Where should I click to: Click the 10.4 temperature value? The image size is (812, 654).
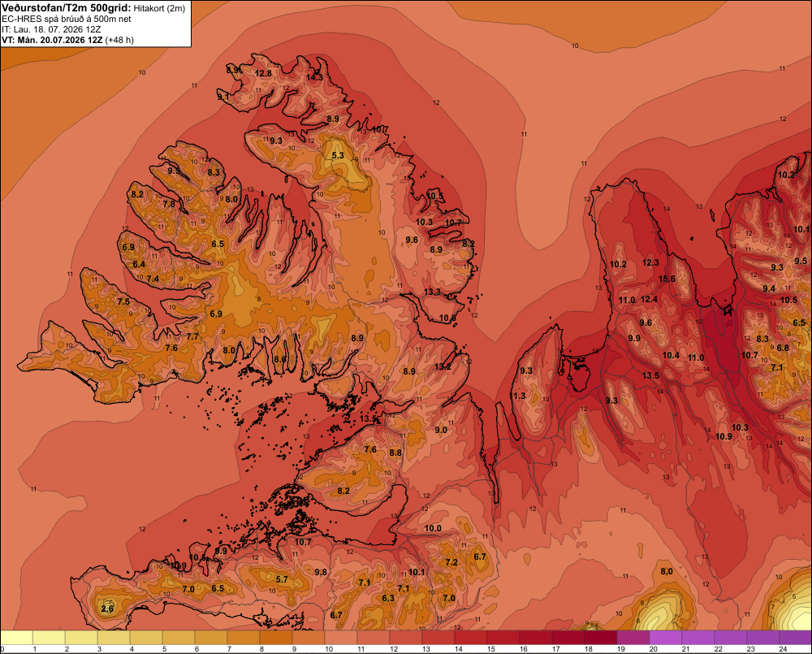pyautogui.click(x=671, y=355)
